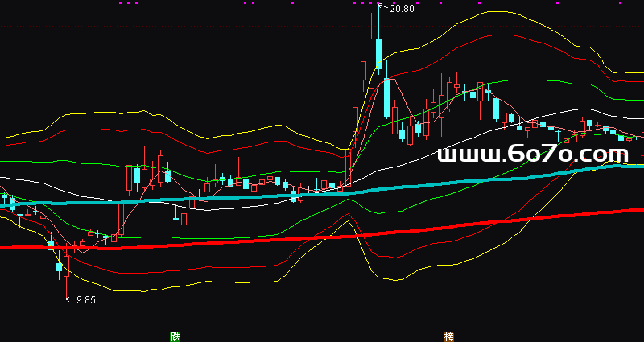Image resolution: width=644 pixels, height=342 pixels.
Task: Click the cyan candle just above 9.85 low
Action: [x=59, y=266]
